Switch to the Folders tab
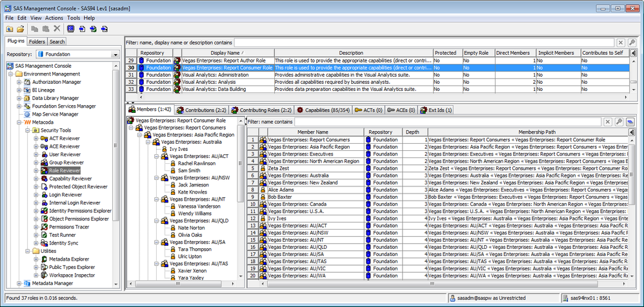This screenshot has width=644, height=307. coord(37,41)
